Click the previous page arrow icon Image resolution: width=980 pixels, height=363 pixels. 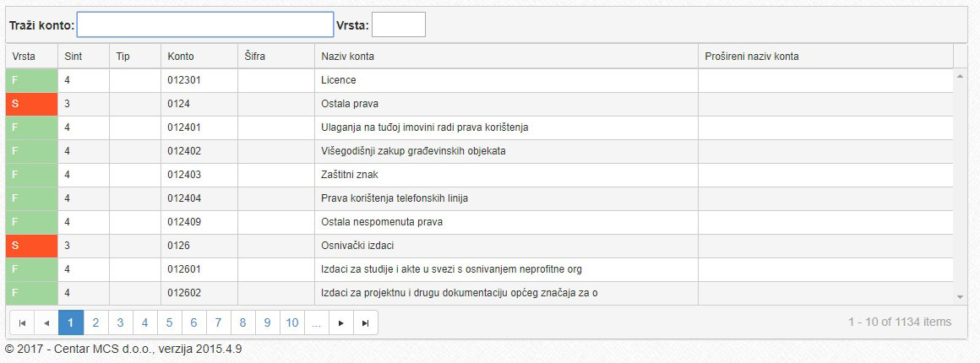(46, 323)
